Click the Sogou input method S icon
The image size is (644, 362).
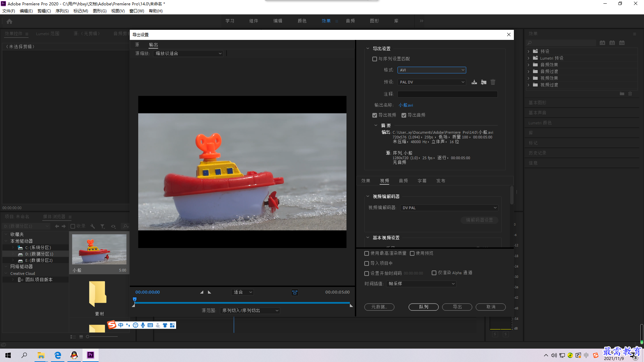pos(112,324)
